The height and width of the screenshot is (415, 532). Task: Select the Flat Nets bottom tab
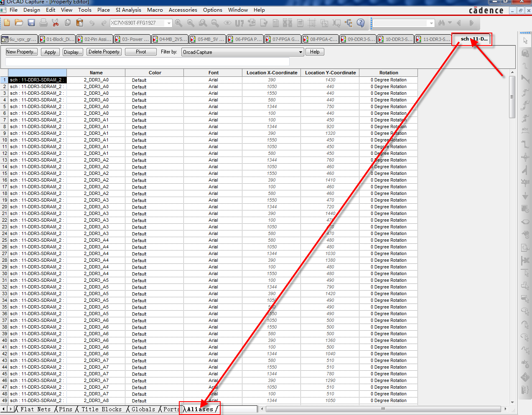(36, 409)
